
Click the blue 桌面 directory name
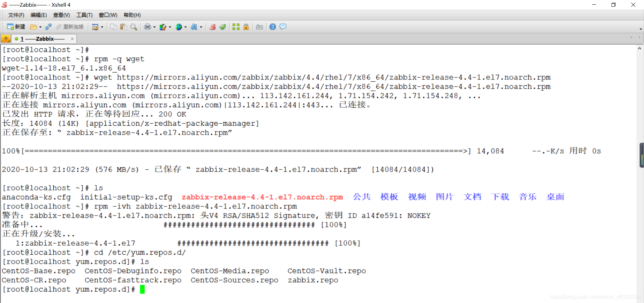click(555, 197)
